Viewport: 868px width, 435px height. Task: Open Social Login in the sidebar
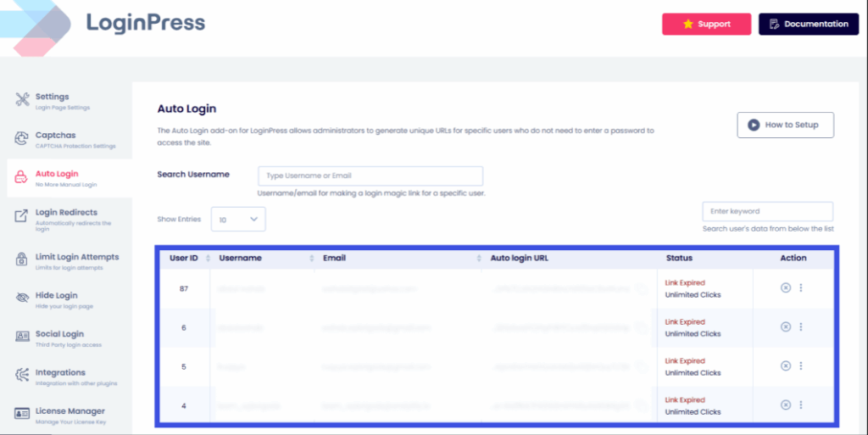pyautogui.click(x=70, y=338)
